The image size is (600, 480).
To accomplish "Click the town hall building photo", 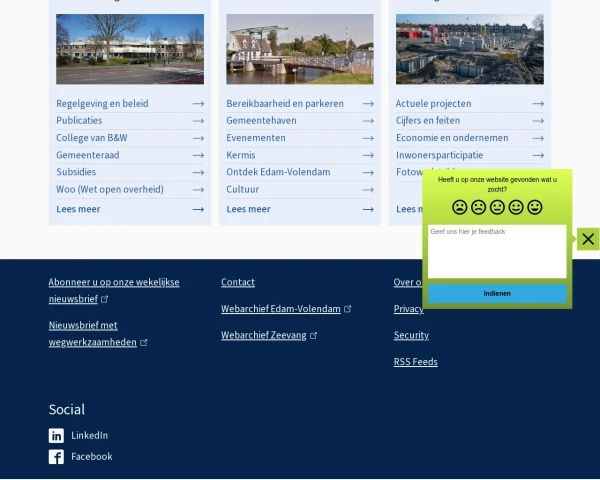I will [x=130, y=49].
